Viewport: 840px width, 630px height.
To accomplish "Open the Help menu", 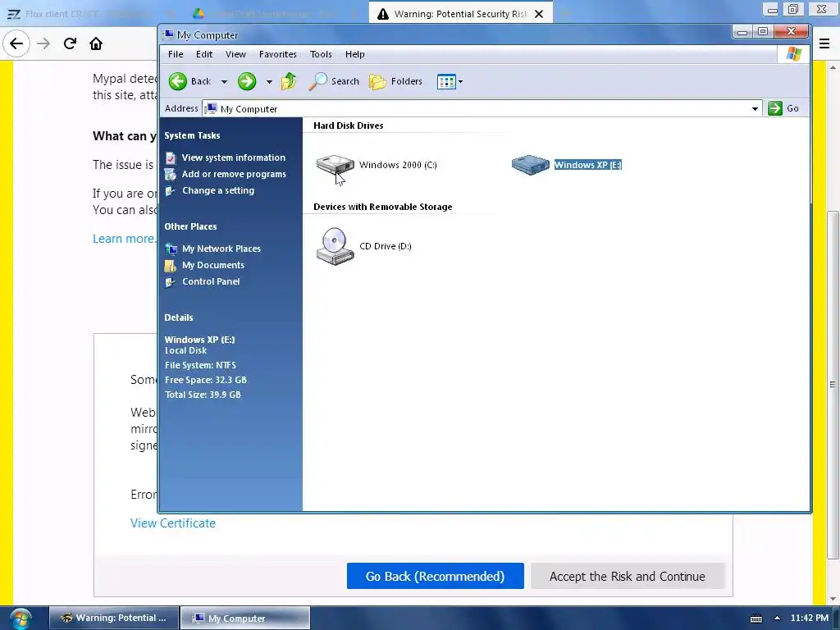I will pos(354,54).
